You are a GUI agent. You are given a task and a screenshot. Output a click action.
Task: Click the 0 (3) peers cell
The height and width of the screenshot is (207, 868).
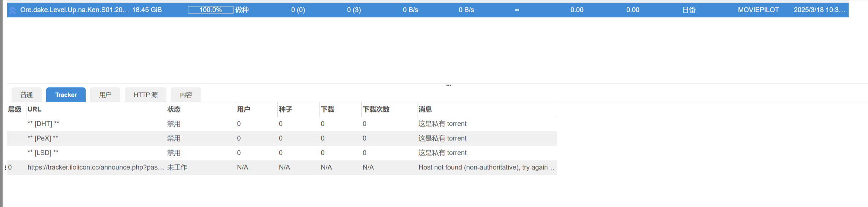(354, 10)
